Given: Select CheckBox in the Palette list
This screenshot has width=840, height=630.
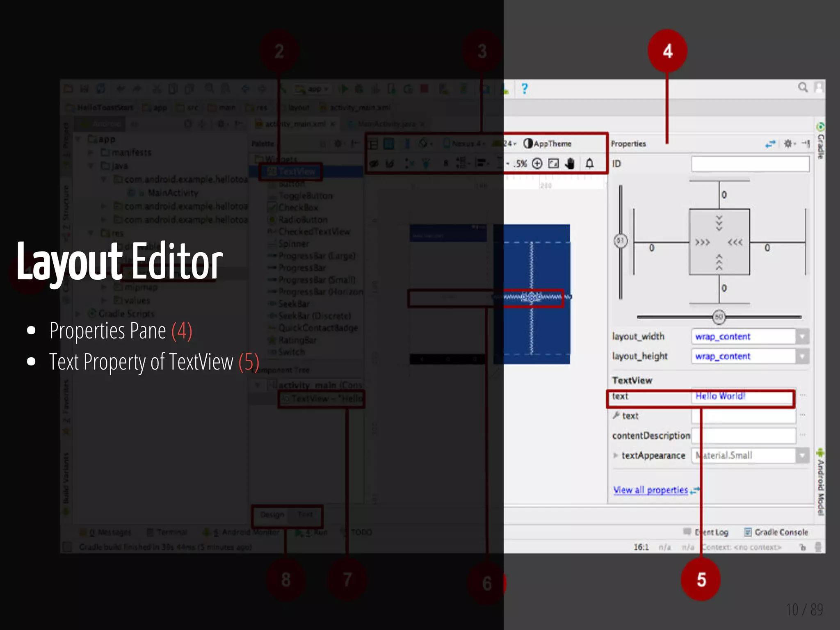Looking at the screenshot, I should [298, 208].
